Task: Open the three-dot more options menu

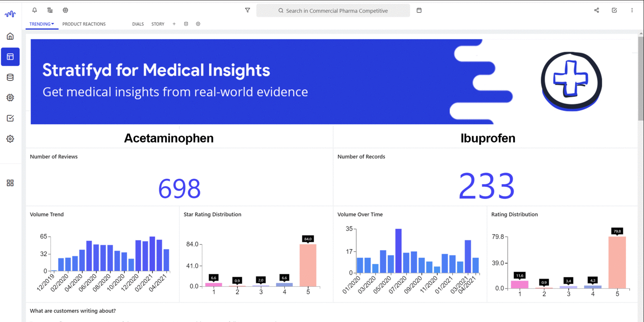Action: click(x=632, y=10)
